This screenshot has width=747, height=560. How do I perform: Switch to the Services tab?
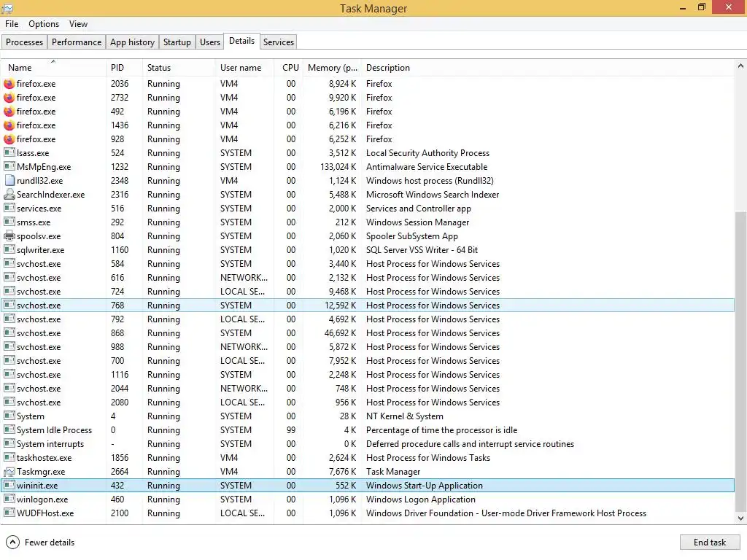278,42
